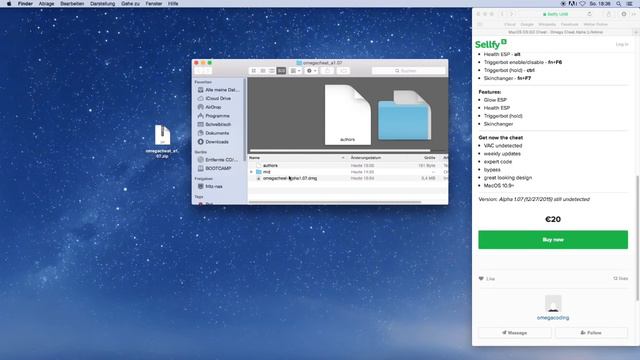Open the Facebook favorite in Safari
The image size is (640, 360).
[570, 24]
